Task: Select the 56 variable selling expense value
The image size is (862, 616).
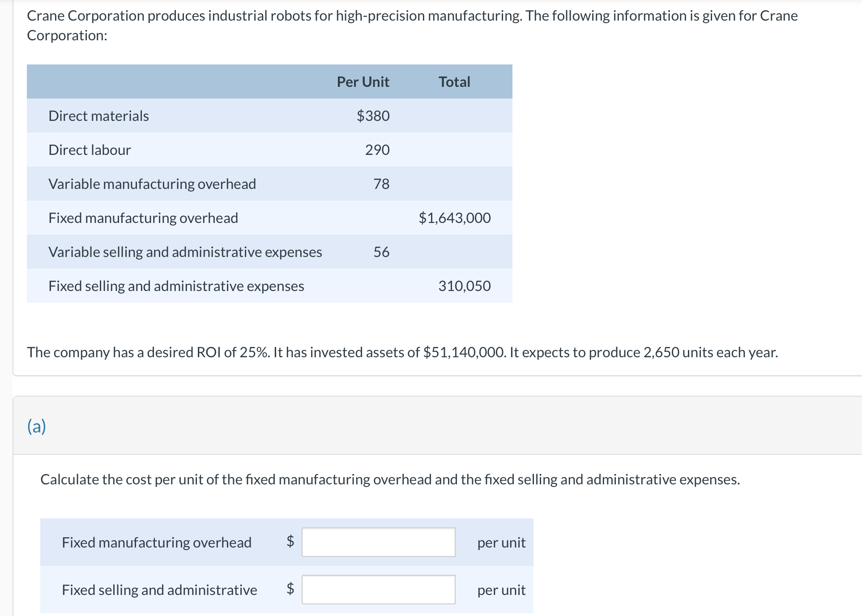Action: pos(381,252)
